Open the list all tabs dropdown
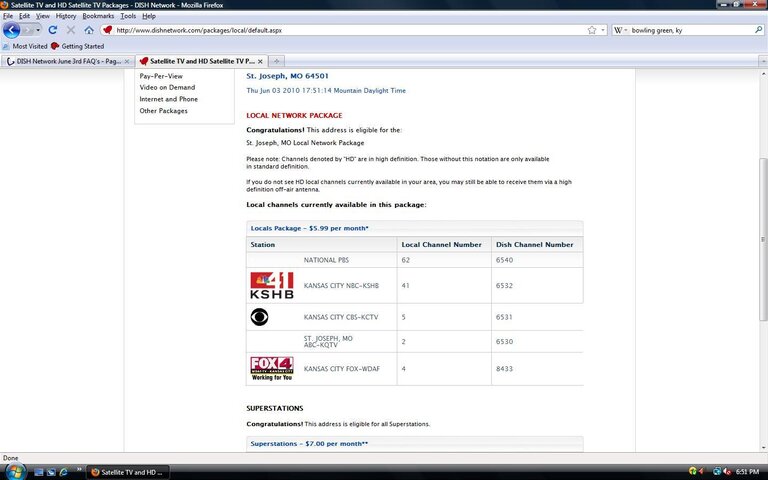The image size is (768, 480). 763,61
